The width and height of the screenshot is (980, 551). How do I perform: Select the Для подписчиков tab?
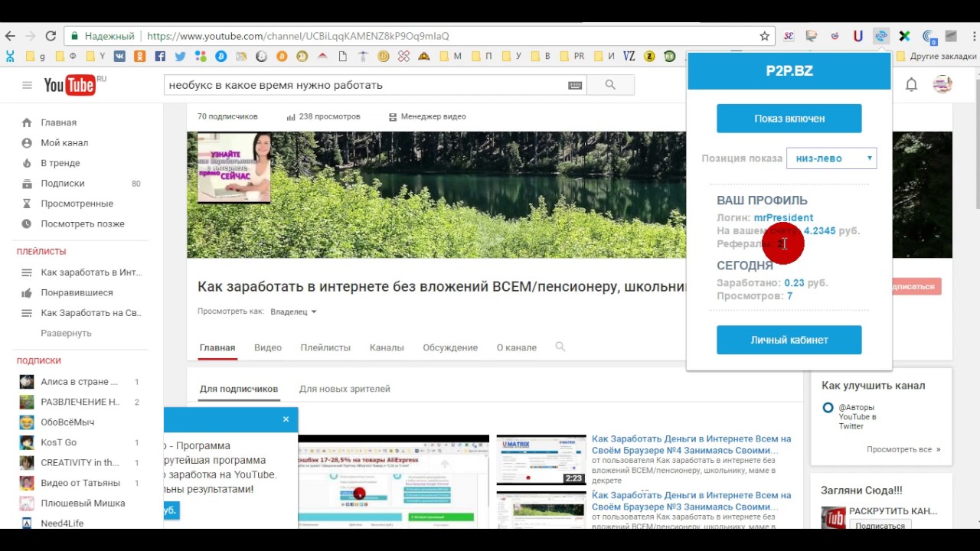pos(239,389)
